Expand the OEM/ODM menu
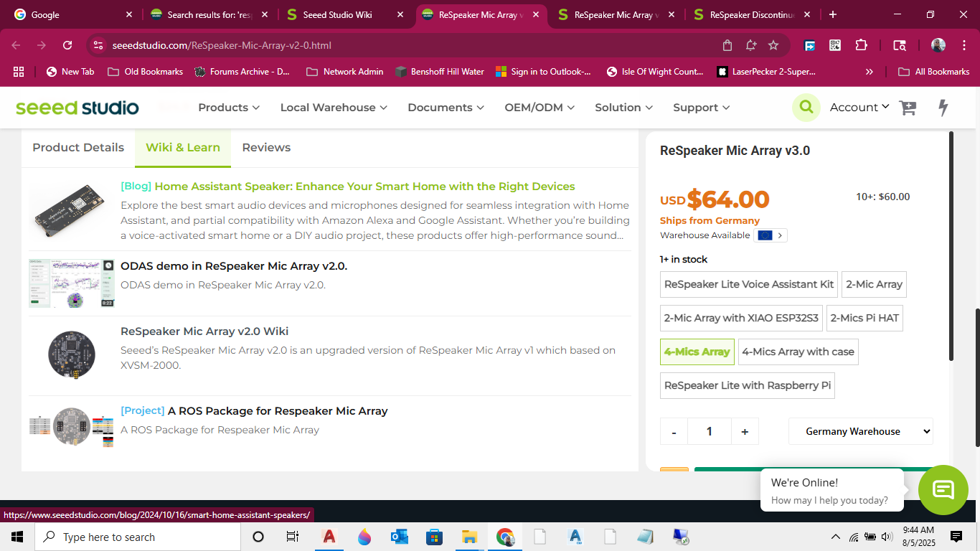Viewport: 980px width, 551px height. [x=540, y=108]
